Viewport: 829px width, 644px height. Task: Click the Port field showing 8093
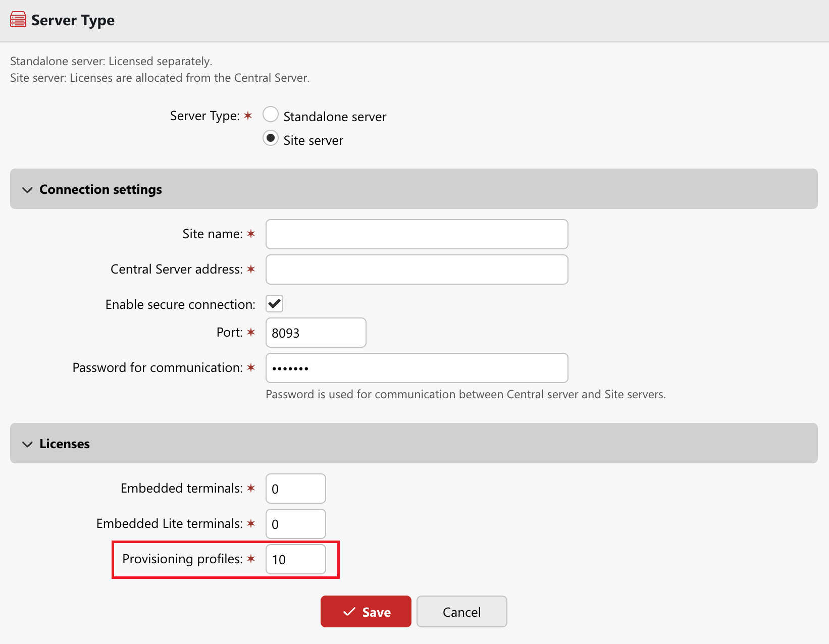[316, 333]
